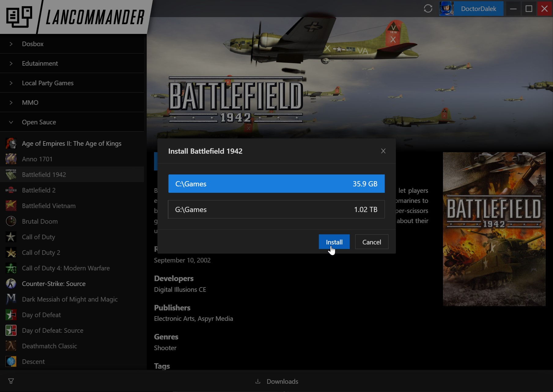Open the filter icon in bottom-left corner
Viewport: 553px width, 392px height.
(x=11, y=381)
